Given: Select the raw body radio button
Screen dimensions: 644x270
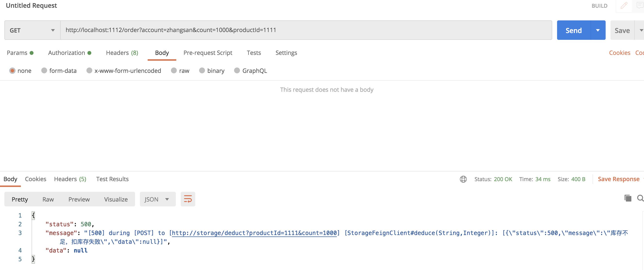Looking at the screenshot, I should click(174, 71).
